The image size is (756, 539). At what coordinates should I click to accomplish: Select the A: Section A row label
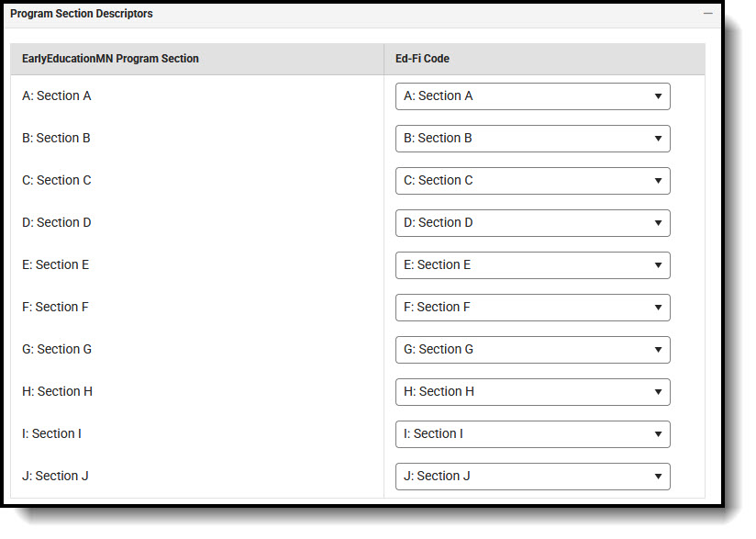tap(56, 96)
